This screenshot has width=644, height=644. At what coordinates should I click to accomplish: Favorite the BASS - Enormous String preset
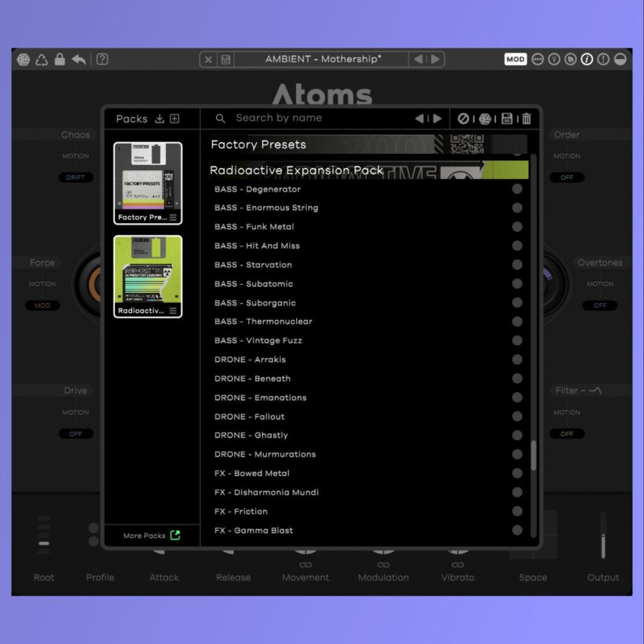click(x=517, y=208)
